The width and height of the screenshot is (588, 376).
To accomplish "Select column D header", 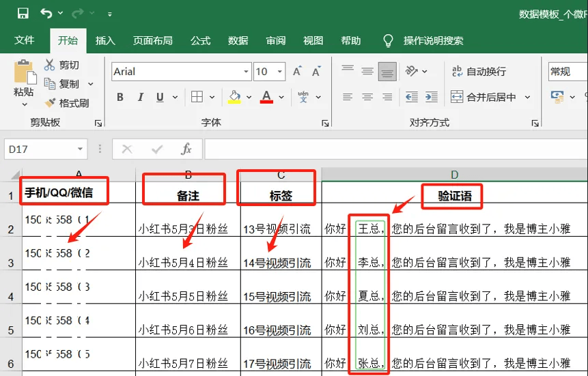I will 455,174.
